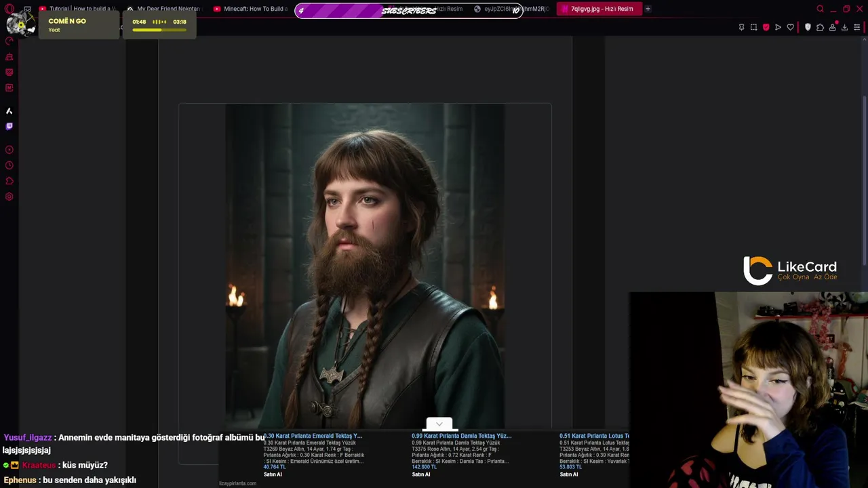868x488 pixels.
Task: Open the downloads arrow icon
Action: (x=844, y=27)
